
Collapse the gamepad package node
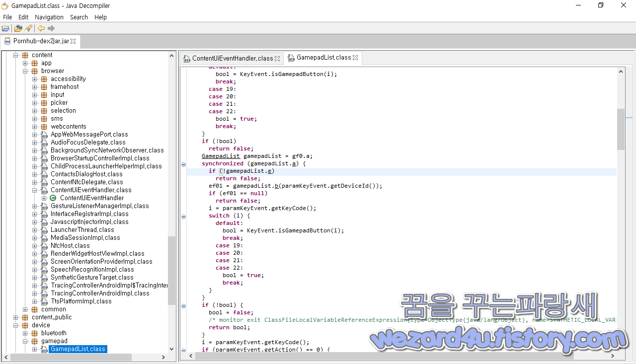click(x=25, y=341)
